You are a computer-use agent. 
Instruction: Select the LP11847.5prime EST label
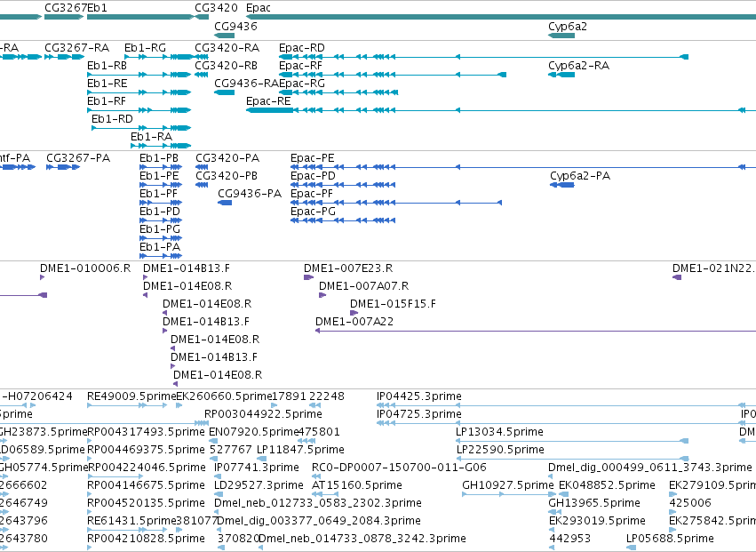[300, 450]
